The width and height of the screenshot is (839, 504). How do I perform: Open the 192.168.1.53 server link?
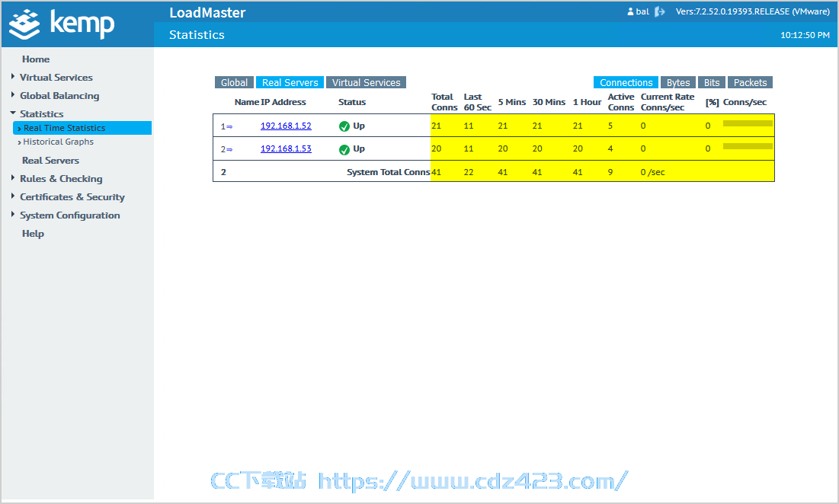click(286, 148)
